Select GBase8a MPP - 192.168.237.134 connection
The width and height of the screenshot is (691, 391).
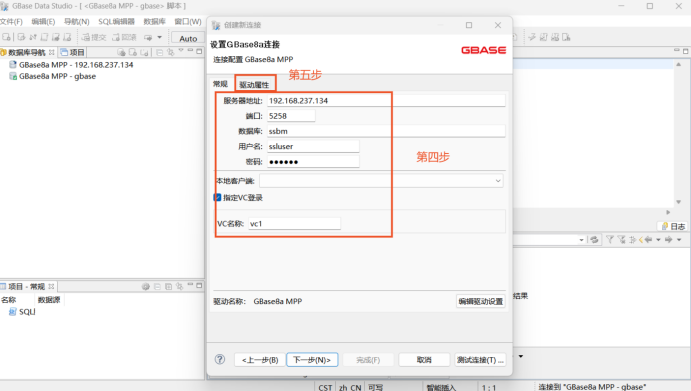coord(71,65)
